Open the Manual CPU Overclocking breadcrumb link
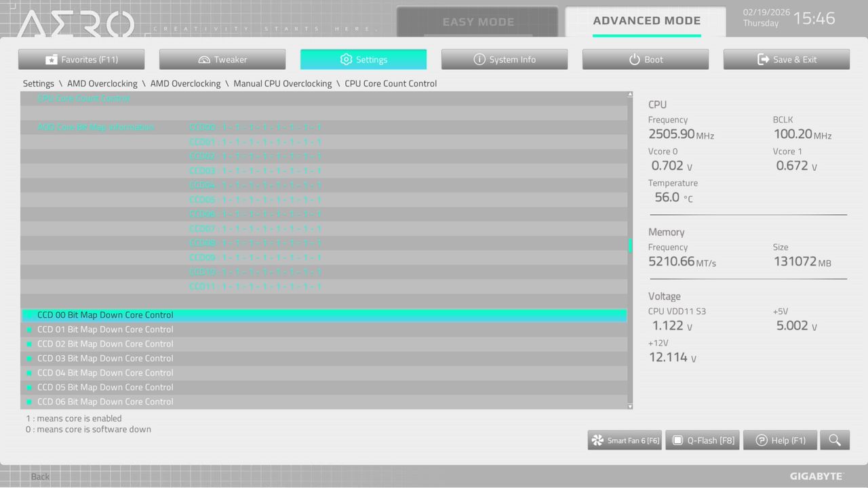This screenshot has width=868, height=488. click(283, 83)
